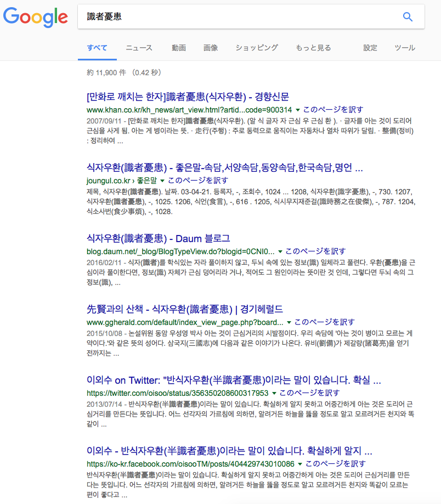Expand dropdown arrow beside blog.daum.net URL
Viewport: 441px width, 504px height.
[280, 251]
